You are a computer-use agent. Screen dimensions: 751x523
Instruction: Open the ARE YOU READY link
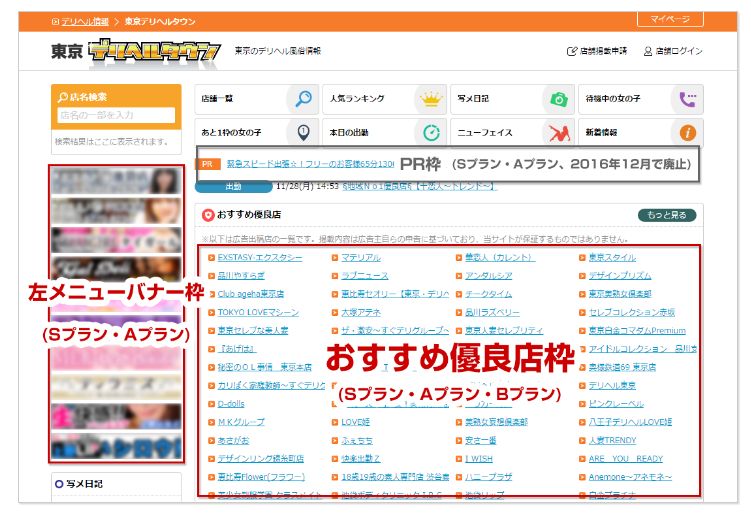[x=626, y=459]
